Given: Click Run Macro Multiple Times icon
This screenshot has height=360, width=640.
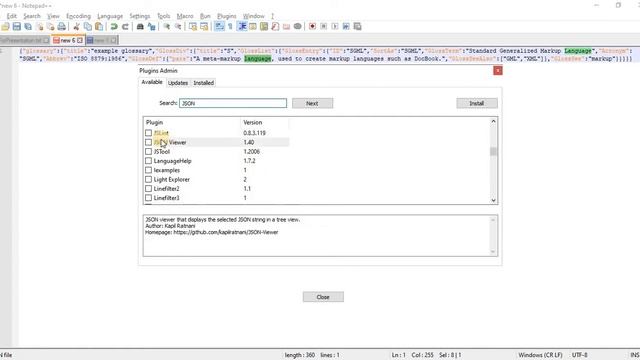Looking at the screenshot, I should 346,27.
